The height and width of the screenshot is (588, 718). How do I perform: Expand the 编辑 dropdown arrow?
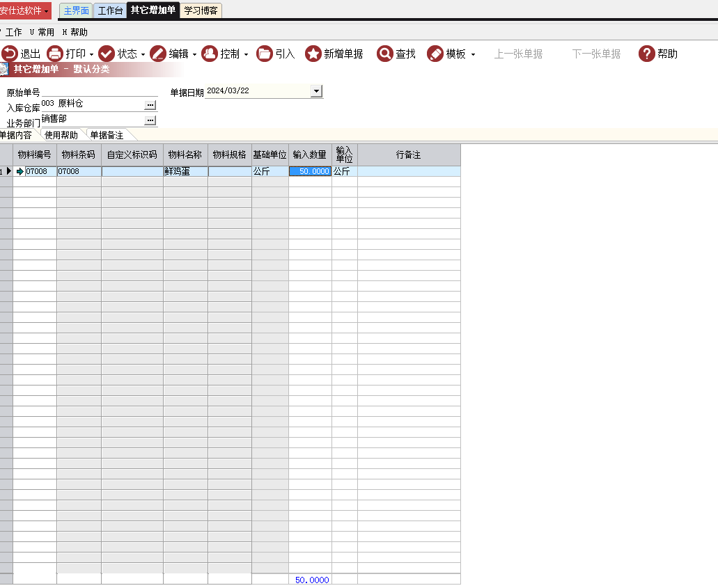(x=194, y=54)
